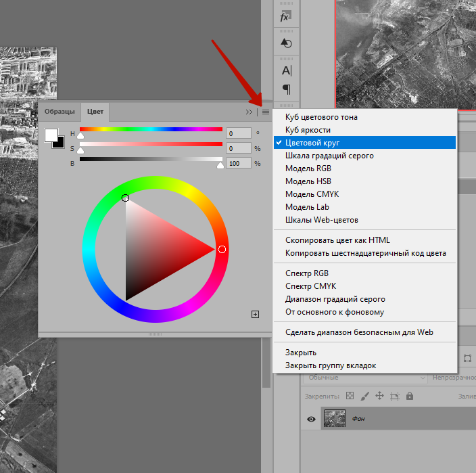This screenshot has height=473, width=476.
Task: Click the lock image pixels brush icon
Action: click(x=364, y=397)
